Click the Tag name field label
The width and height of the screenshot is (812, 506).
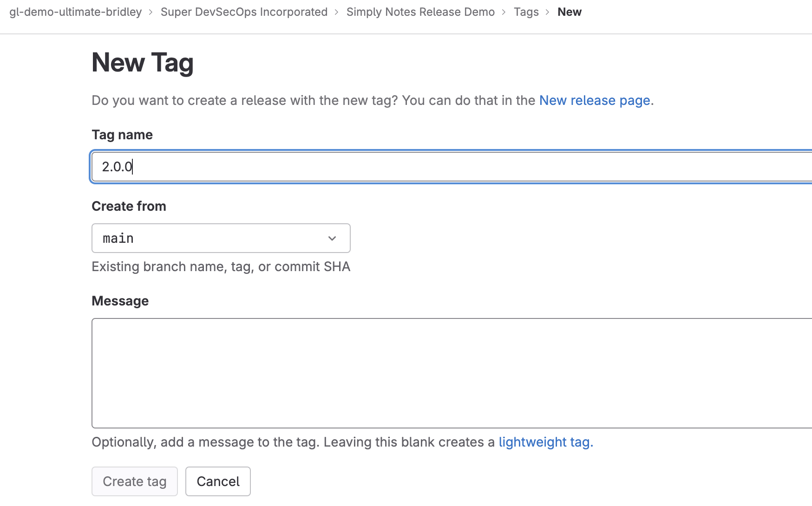point(122,134)
